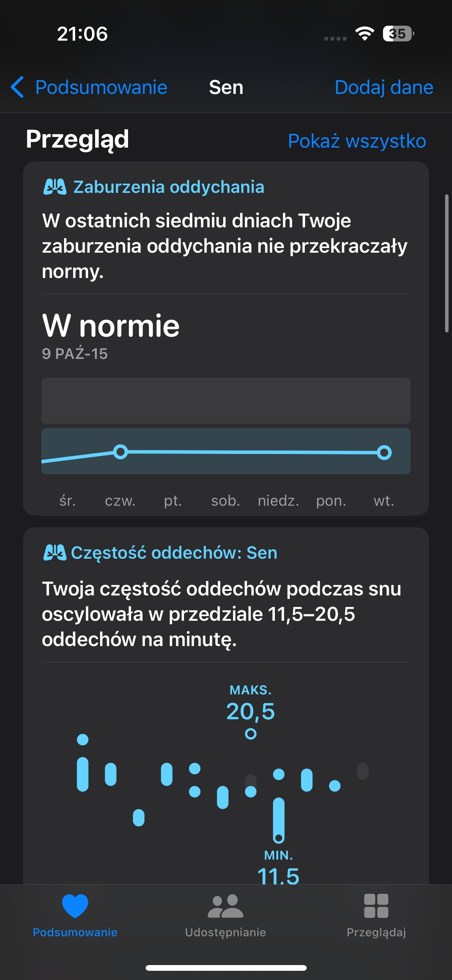The height and width of the screenshot is (980, 452).
Task: Tap the MAKS. 20,5 marker on chart
Action: tap(251, 734)
